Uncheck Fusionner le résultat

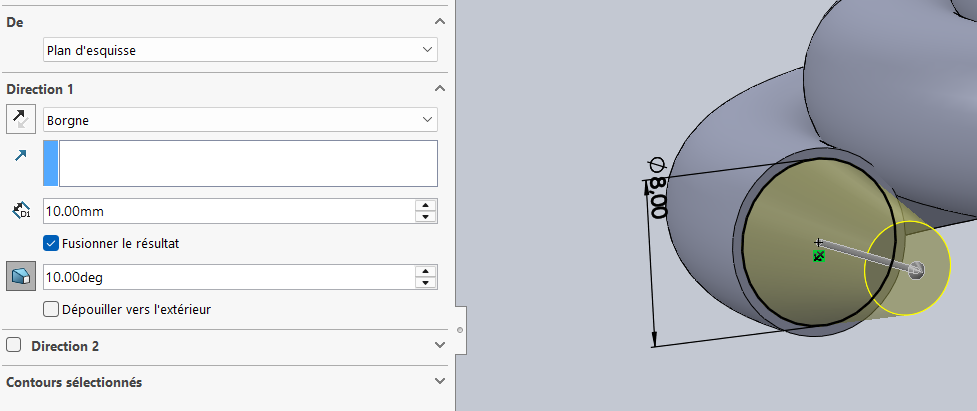click(x=51, y=242)
